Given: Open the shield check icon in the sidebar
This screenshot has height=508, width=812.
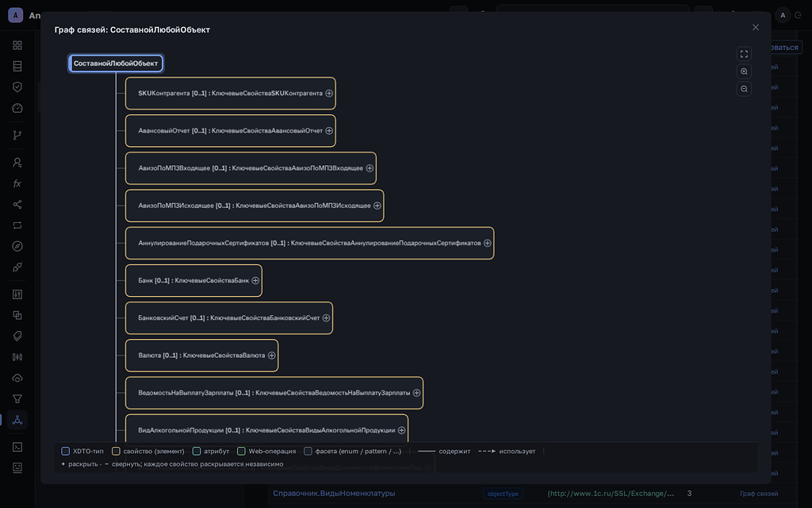Looking at the screenshot, I should point(17,87).
